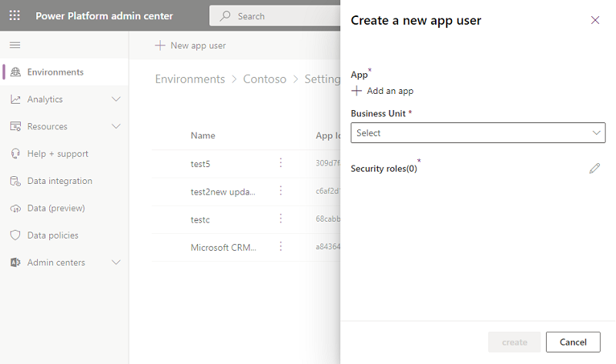Open the Business Unit dropdown
616x364 pixels.
tap(477, 133)
